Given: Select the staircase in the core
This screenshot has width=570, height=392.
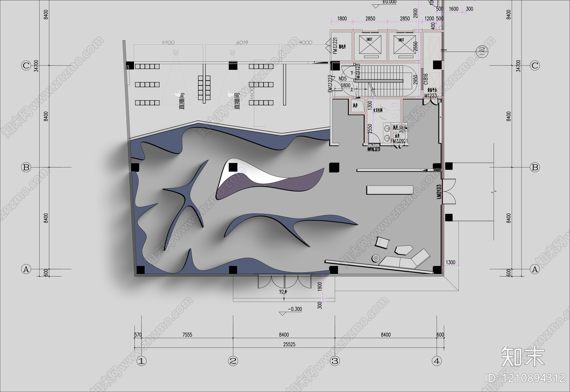Looking at the screenshot, I should click(387, 81).
